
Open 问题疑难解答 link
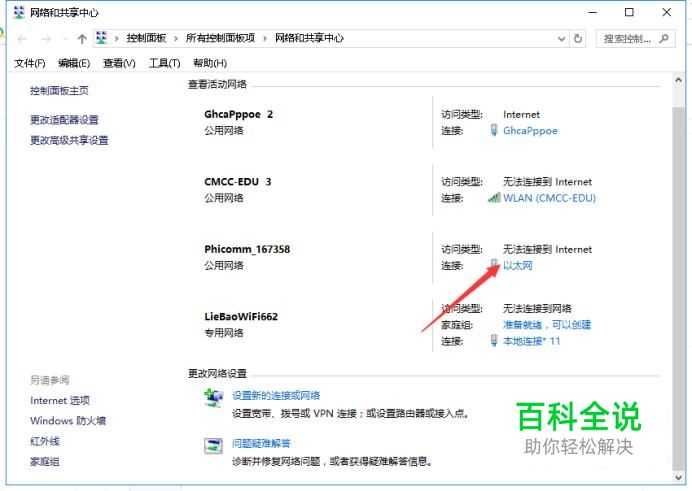[x=262, y=443]
